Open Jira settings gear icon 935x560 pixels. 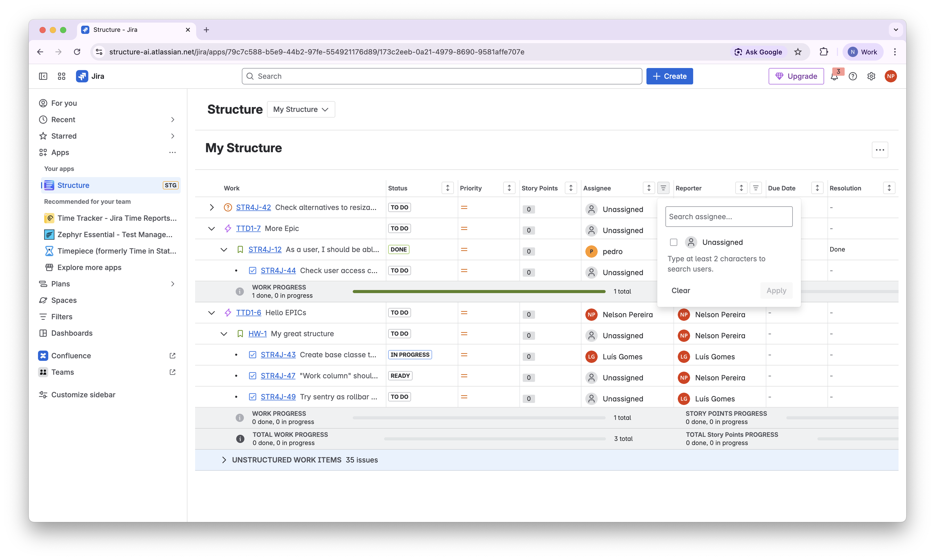[x=871, y=76]
